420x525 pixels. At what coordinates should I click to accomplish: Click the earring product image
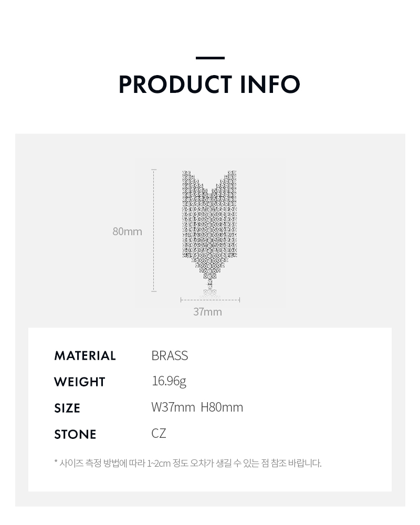pyautogui.click(x=209, y=233)
